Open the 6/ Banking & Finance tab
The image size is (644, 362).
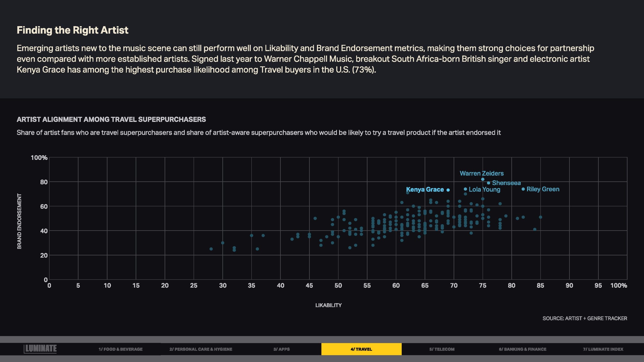point(522,349)
